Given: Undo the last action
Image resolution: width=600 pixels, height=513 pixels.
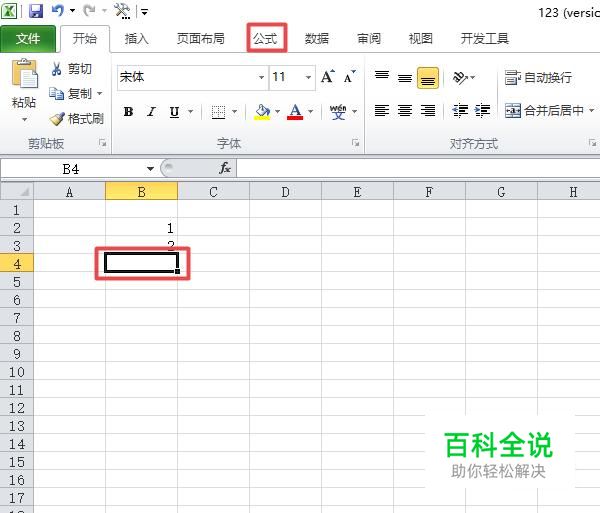Looking at the screenshot, I should click(57, 11).
